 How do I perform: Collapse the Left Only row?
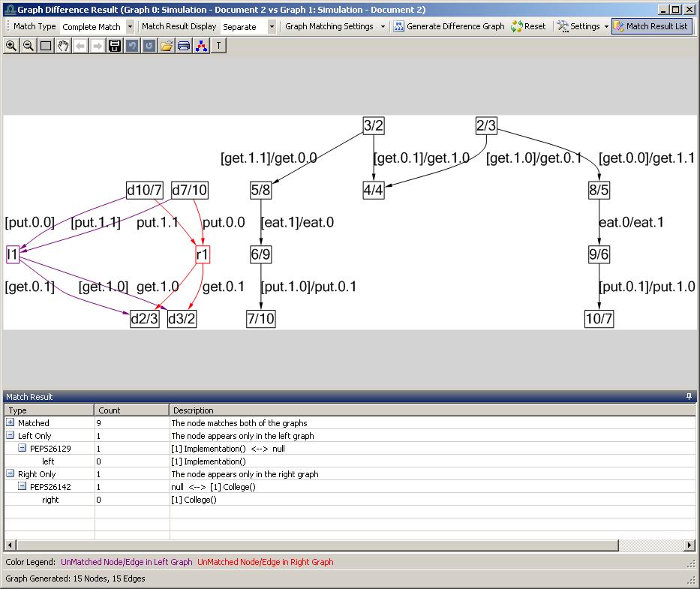point(11,435)
